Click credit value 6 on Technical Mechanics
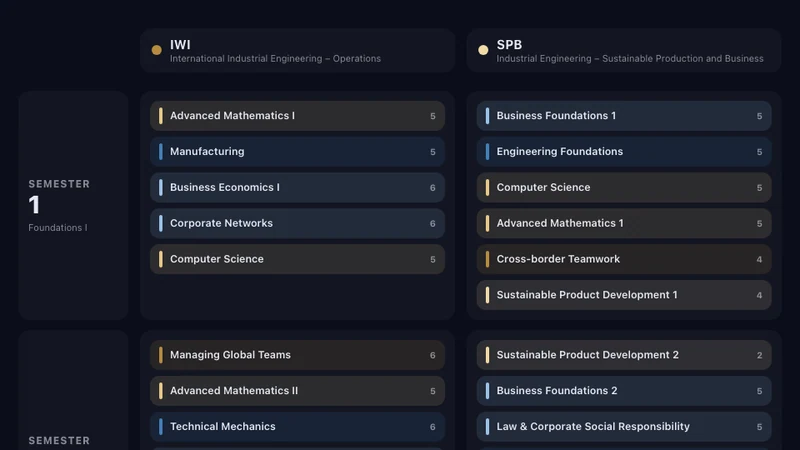800x450 pixels. pos(433,427)
